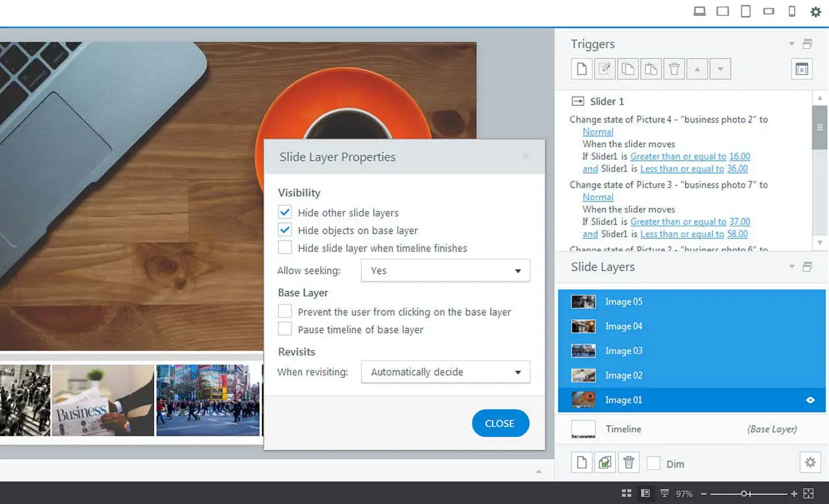The height and width of the screenshot is (504, 829).
Task: Collapse the Triggers panel
Action: coord(792,43)
